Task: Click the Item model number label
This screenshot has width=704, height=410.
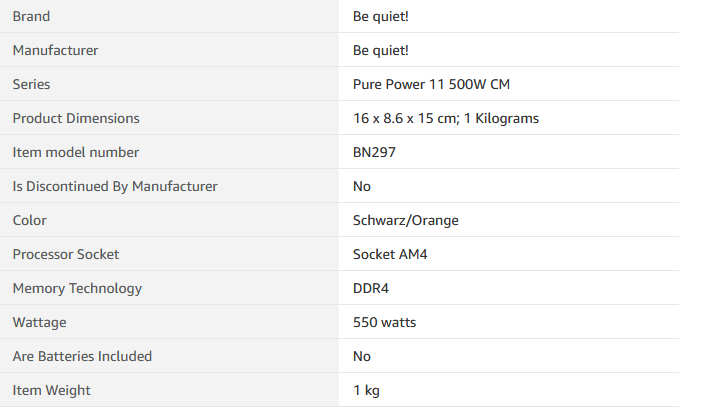Action: coord(75,152)
